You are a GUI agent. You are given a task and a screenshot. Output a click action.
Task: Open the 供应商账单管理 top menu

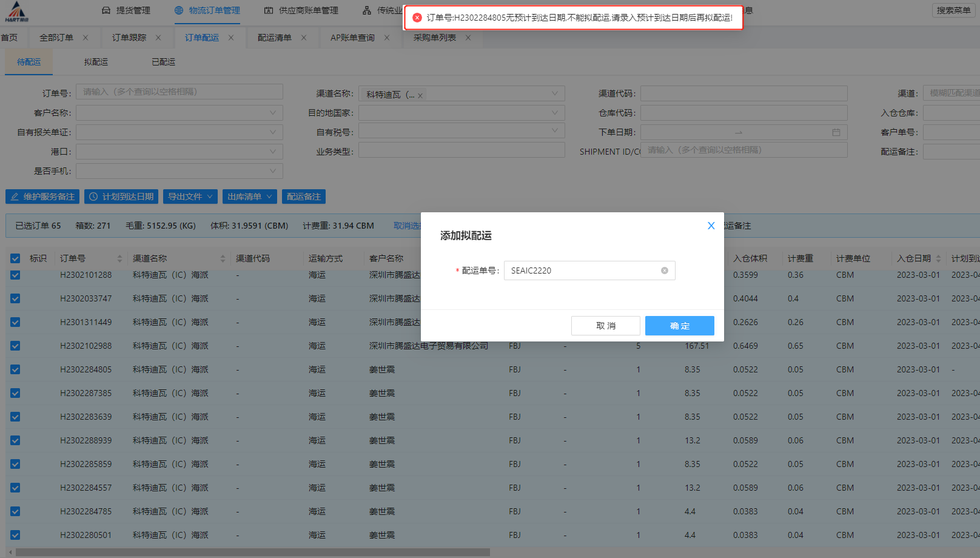click(x=301, y=10)
